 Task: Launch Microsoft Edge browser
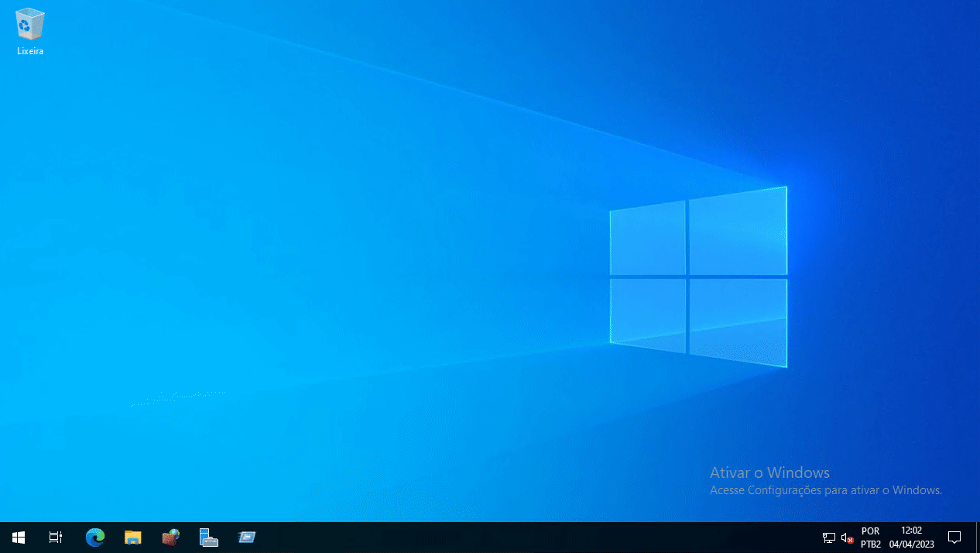[x=94, y=537]
